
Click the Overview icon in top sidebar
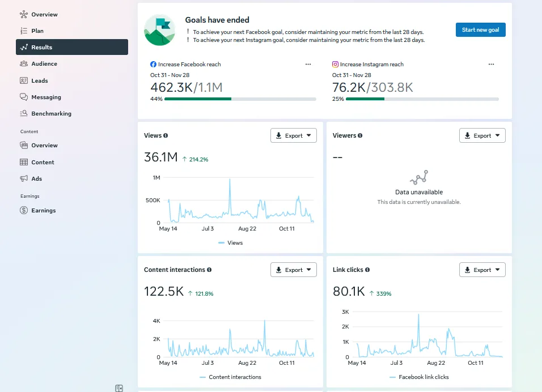coord(24,14)
